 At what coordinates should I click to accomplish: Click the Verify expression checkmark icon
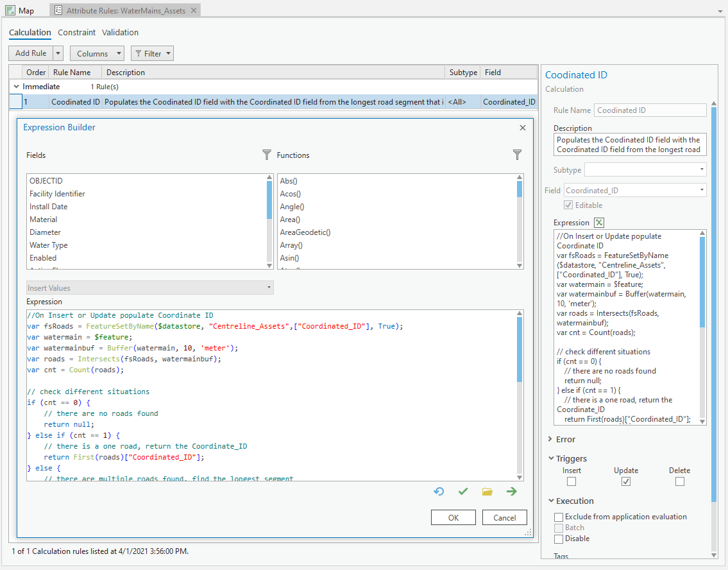[463, 491]
